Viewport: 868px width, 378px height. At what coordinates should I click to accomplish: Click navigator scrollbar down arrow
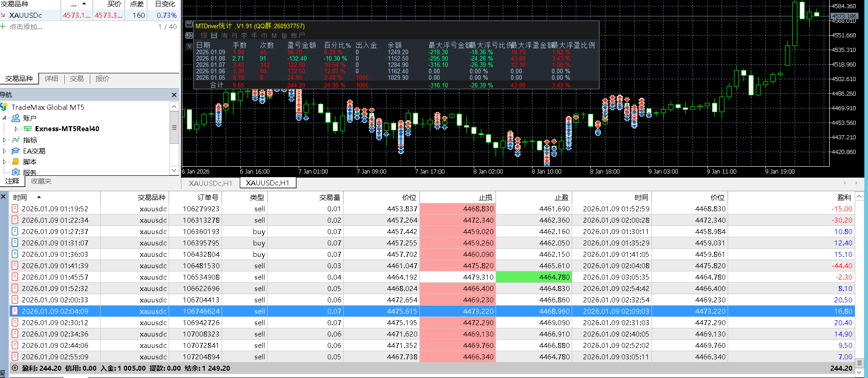coord(174,170)
